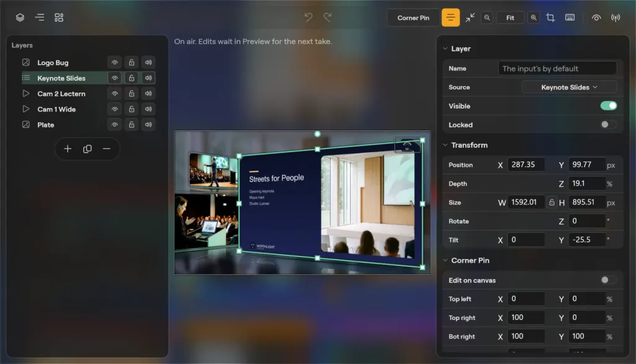The width and height of the screenshot is (636, 364).
Task: Mute the Cam 1 Wide layer audio
Action: (x=148, y=109)
